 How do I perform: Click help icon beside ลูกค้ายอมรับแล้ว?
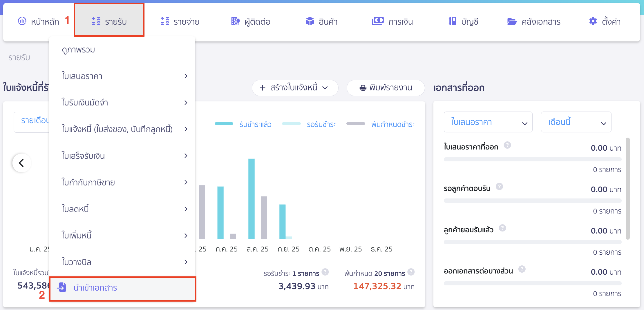tap(502, 228)
